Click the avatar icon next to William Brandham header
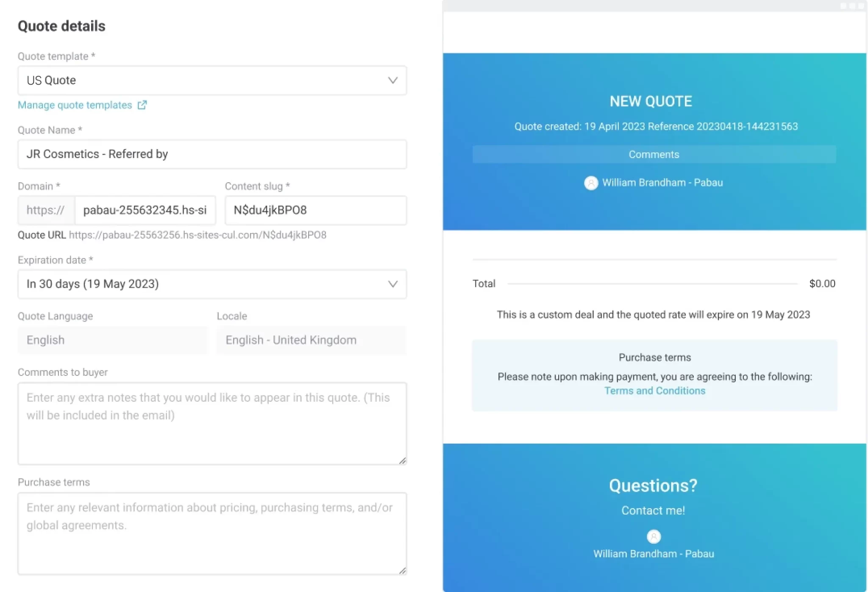 (x=591, y=183)
